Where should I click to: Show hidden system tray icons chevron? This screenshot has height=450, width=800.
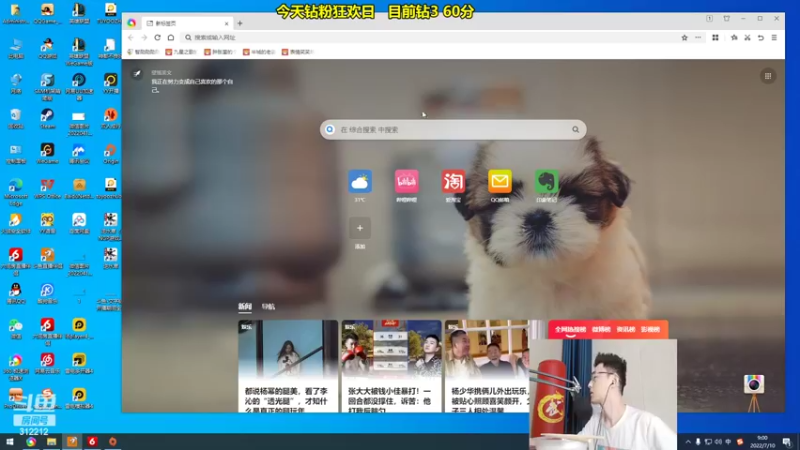click(x=688, y=442)
